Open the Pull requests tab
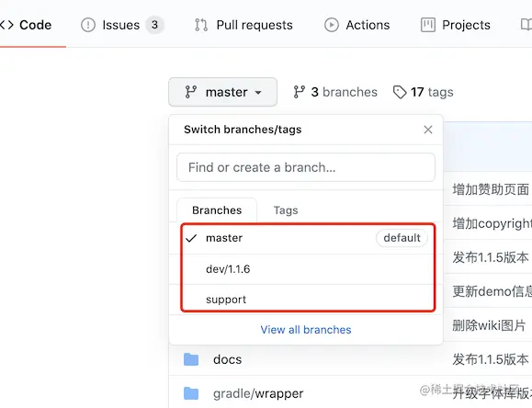The width and height of the screenshot is (532, 408). pyautogui.click(x=243, y=25)
